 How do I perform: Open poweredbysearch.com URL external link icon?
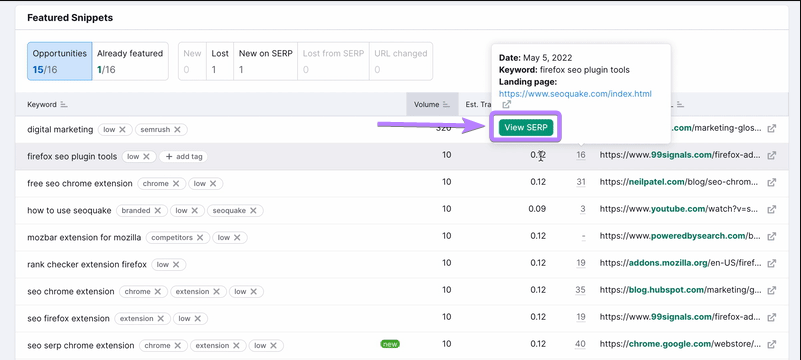click(x=772, y=236)
